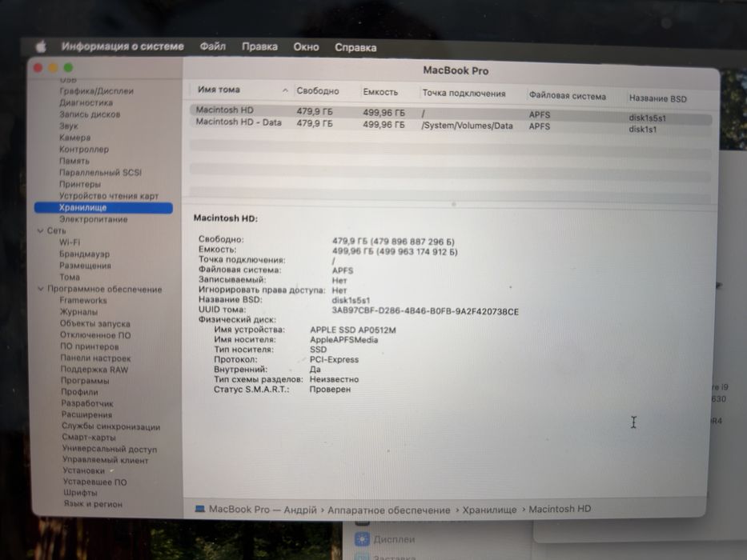Select Универсальный доступ in sidebar
This screenshot has width=747, height=560.
[x=110, y=449]
